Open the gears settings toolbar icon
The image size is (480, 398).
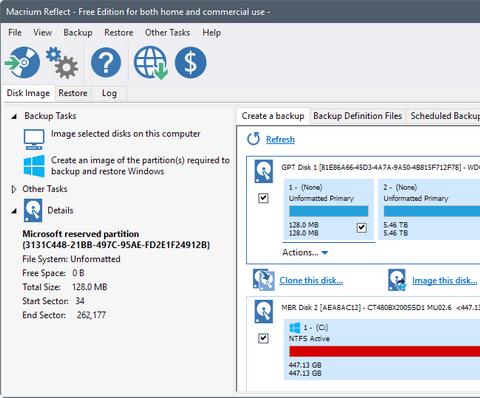tap(62, 63)
